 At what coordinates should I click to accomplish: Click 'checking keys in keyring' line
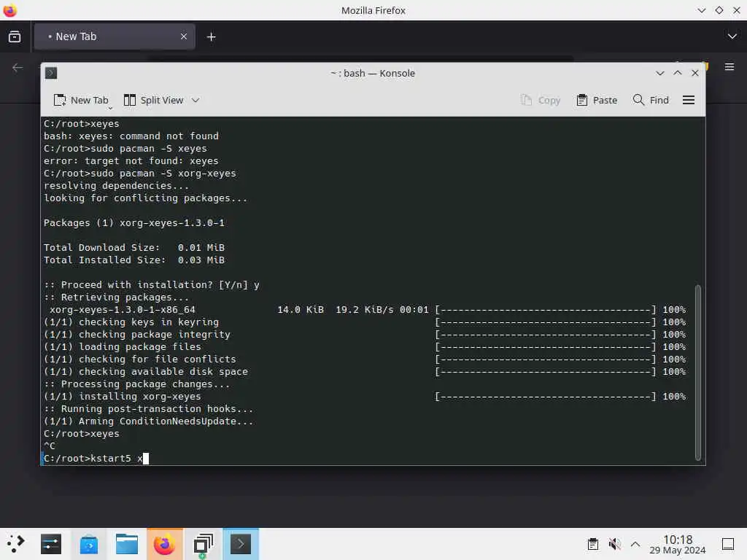131,322
